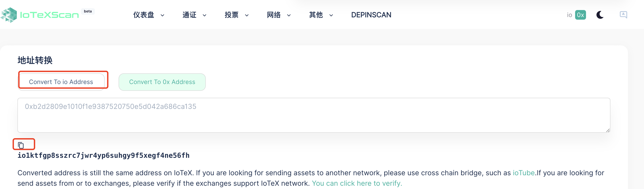Expand the 其他 chevron arrow
The width and height of the screenshot is (644, 189).
click(331, 15)
